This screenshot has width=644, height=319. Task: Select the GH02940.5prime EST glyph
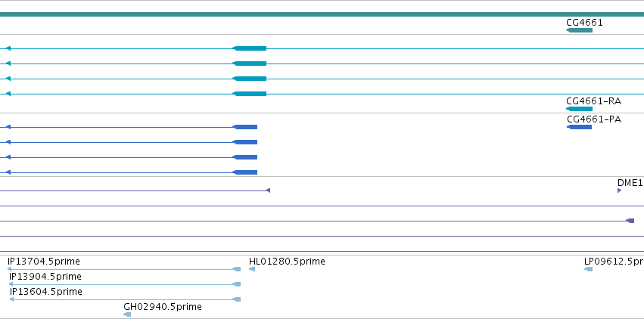pyautogui.click(x=127, y=314)
